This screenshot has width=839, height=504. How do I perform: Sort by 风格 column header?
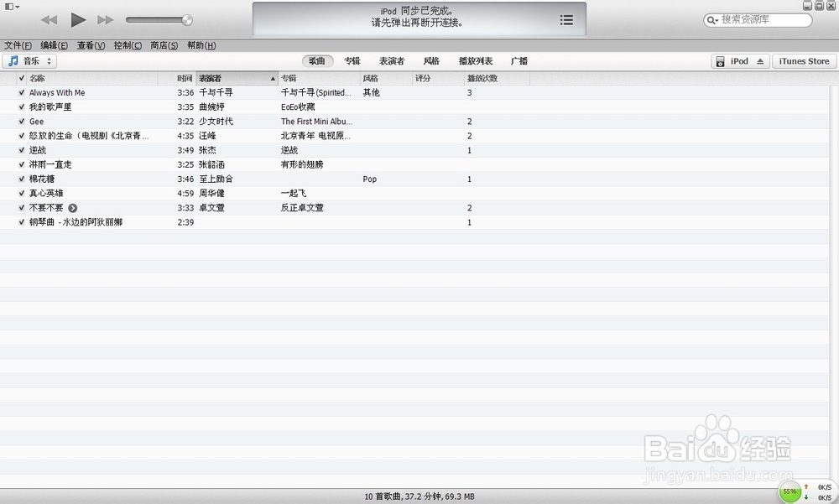[x=386, y=78]
